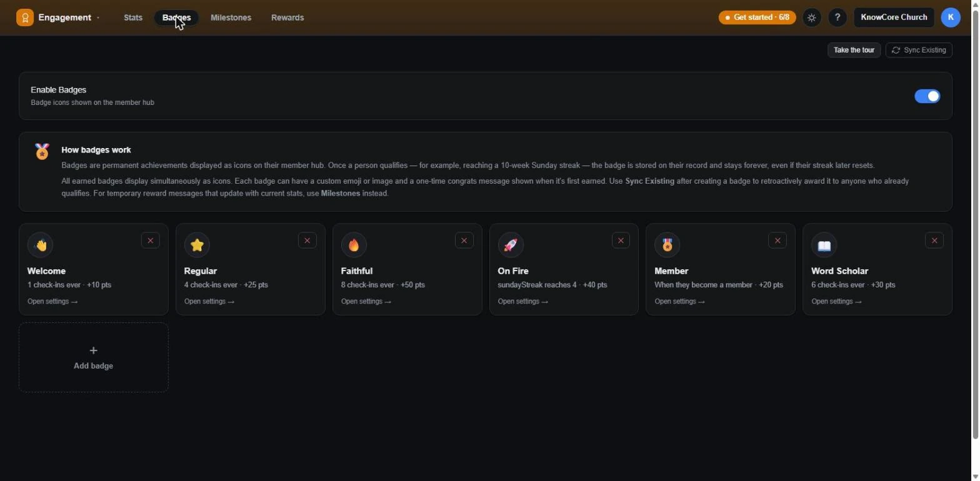This screenshot has width=980, height=481.
Task: Click the "When they become a member" text
Action: [703, 285]
